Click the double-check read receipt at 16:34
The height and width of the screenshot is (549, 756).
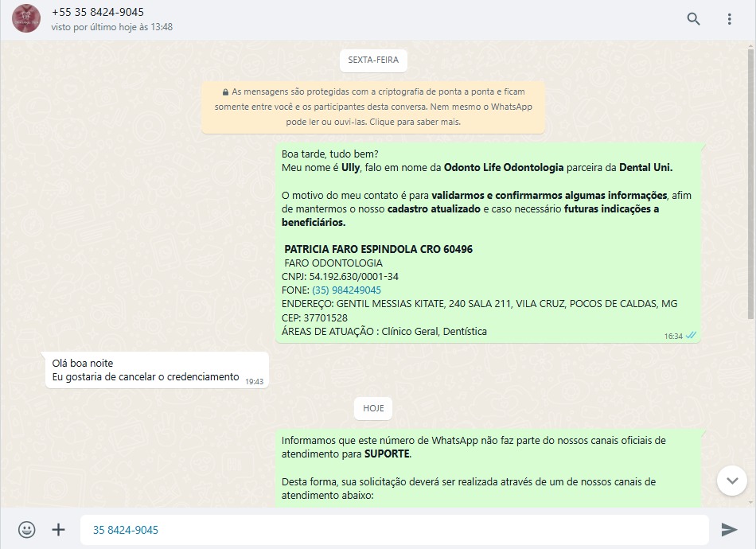[691, 336]
